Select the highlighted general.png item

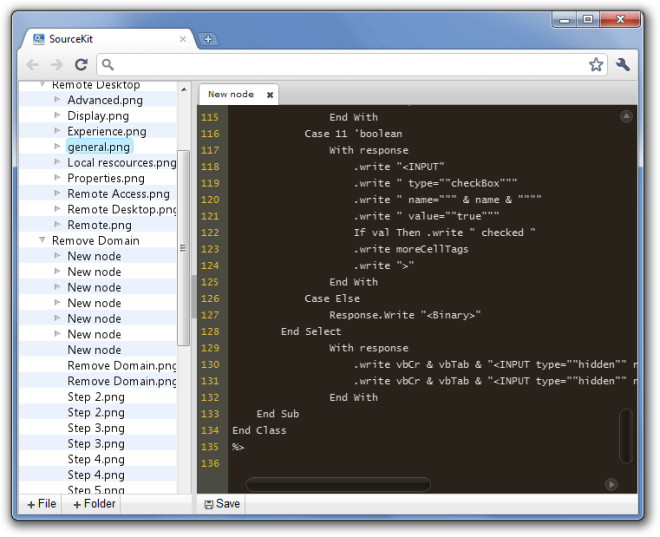coord(99,147)
